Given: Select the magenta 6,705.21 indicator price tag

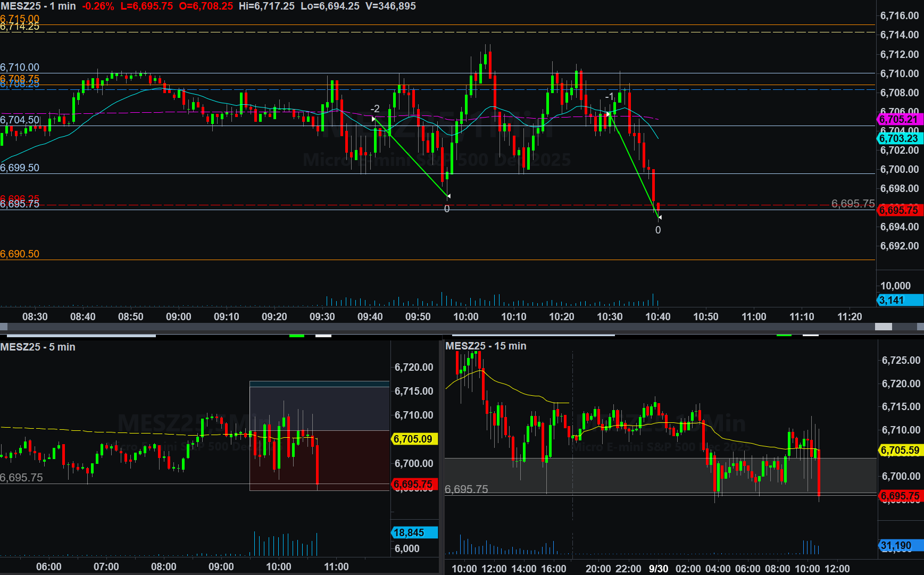Looking at the screenshot, I should [898, 120].
